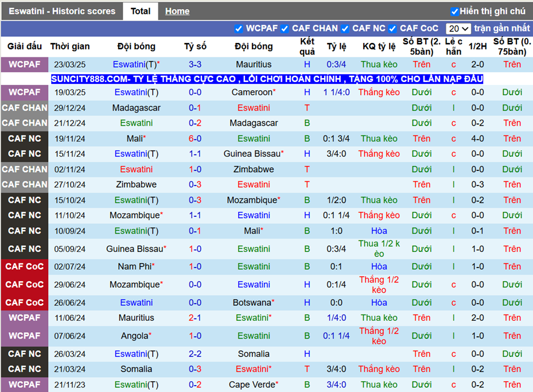Open the 2-2 score versus Somalia

click(x=195, y=354)
